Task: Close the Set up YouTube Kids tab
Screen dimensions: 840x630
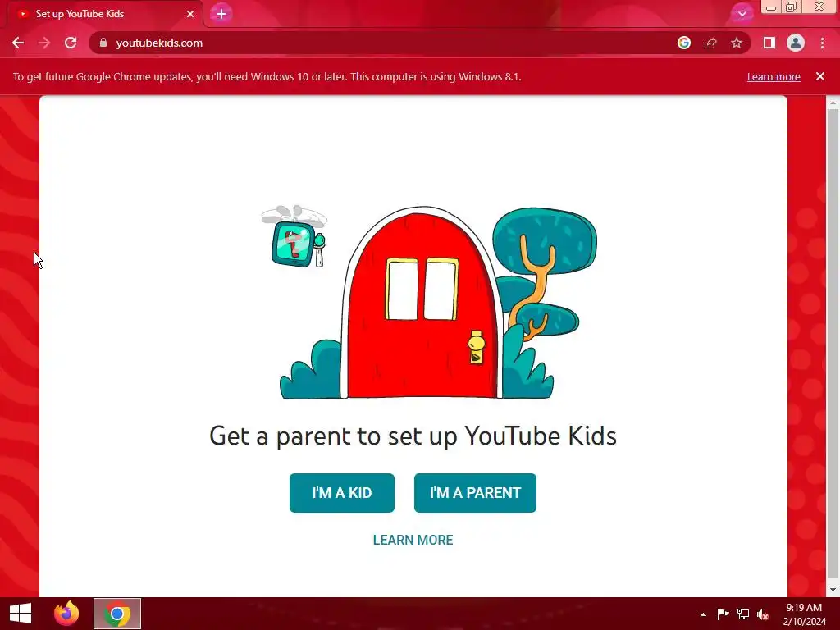Action: [x=190, y=14]
